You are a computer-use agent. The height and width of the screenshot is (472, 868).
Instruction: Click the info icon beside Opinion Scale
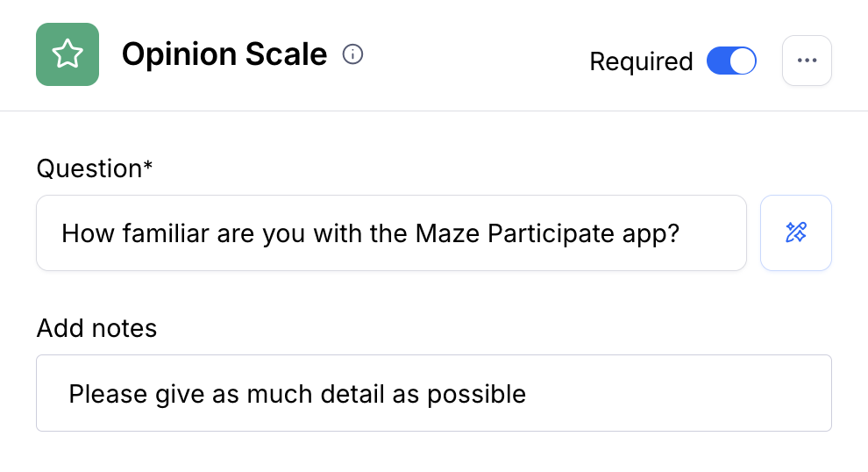[352, 54]
